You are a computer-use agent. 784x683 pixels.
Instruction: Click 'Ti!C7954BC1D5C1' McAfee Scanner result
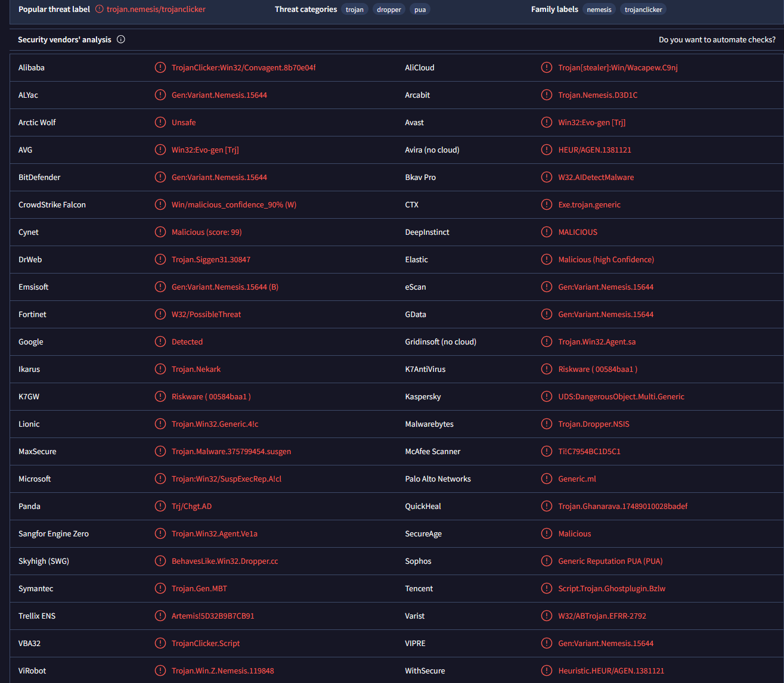[589, 451]
